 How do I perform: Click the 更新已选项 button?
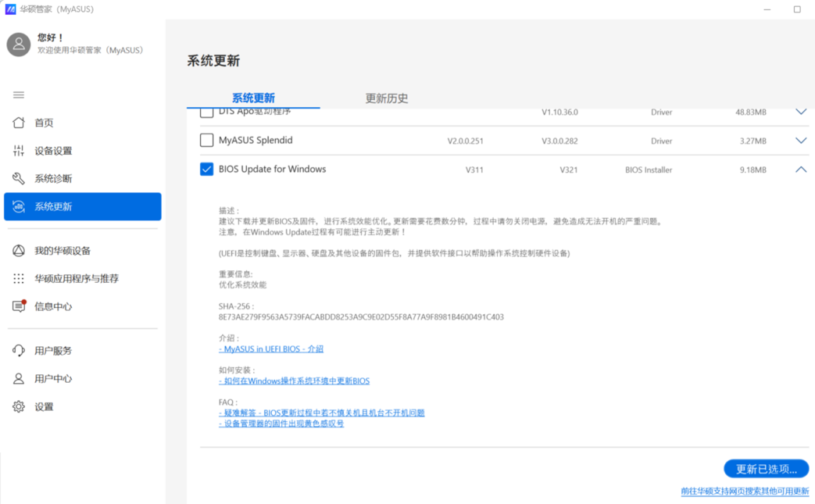pos(766,469)
